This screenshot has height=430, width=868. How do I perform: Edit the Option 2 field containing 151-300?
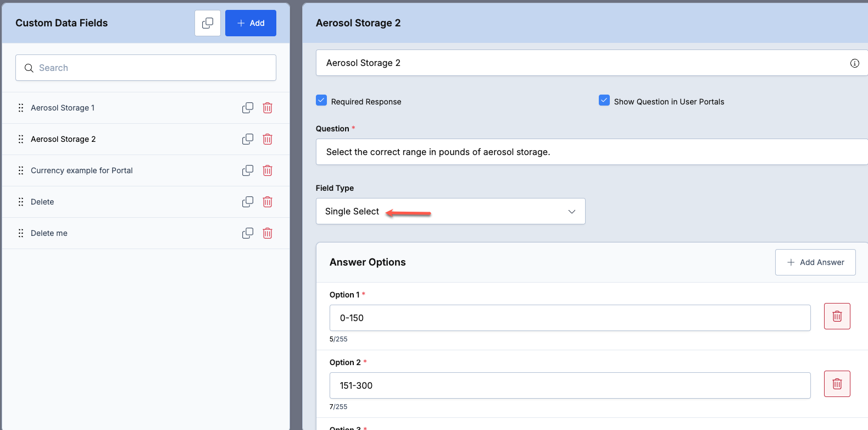click(x=570, y=385)
